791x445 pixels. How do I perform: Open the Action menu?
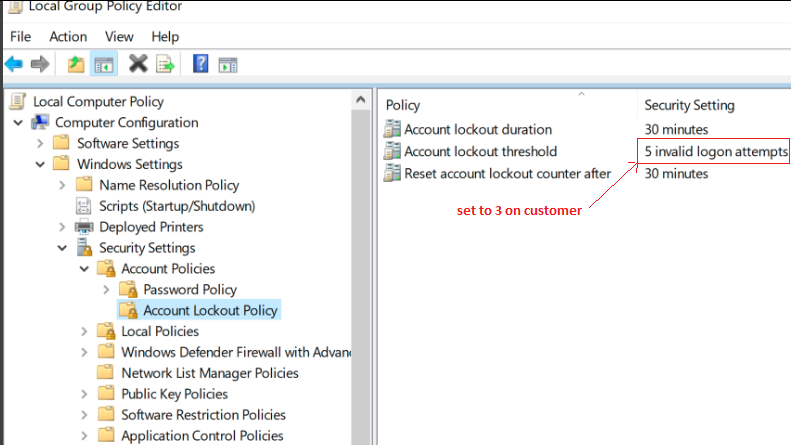[x=68, y=36]
